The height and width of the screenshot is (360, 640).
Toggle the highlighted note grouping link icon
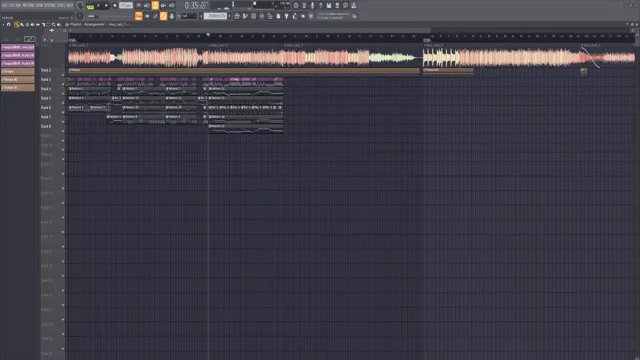[x=164, y=16]
